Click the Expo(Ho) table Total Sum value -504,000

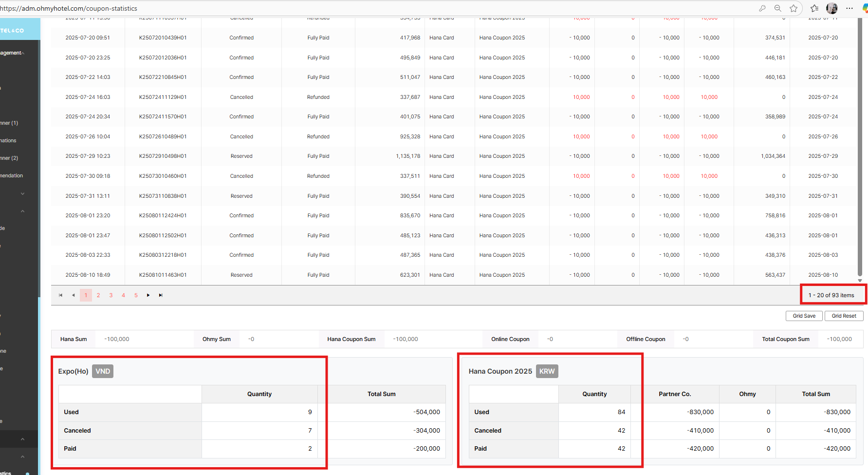coord(427,412)
